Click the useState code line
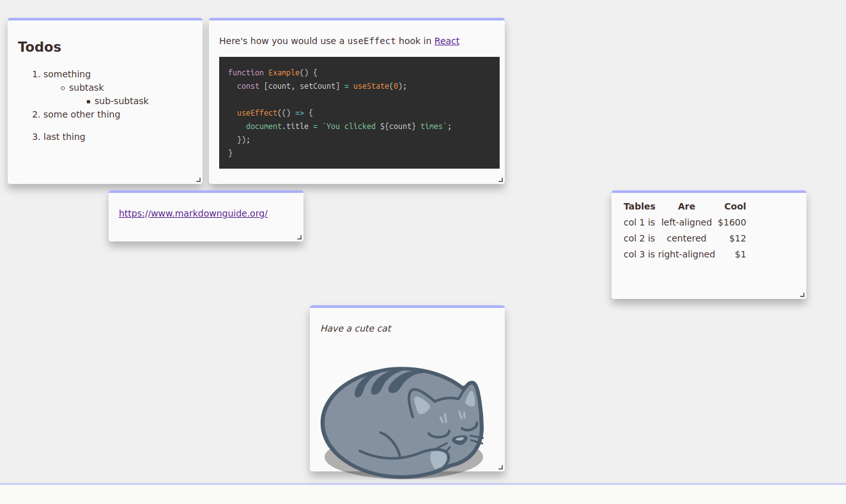This screenshot has height=504, width=846. [x=321, y=86]
